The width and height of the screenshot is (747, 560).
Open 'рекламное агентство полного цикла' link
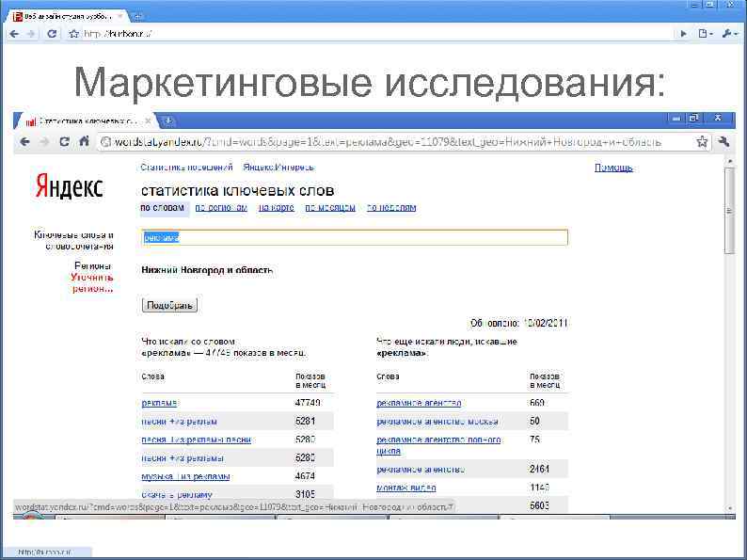pyautogui.click(x=438, y=445)
